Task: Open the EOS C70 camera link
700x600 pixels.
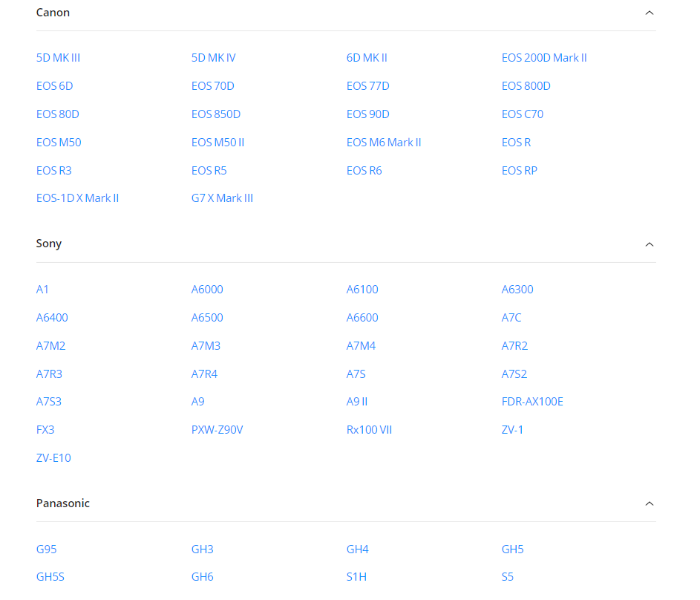Action: click(522, 114)
